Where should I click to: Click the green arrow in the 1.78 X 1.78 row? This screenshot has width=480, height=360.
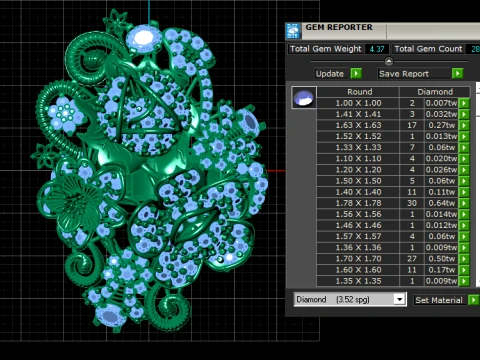(464, 203)
